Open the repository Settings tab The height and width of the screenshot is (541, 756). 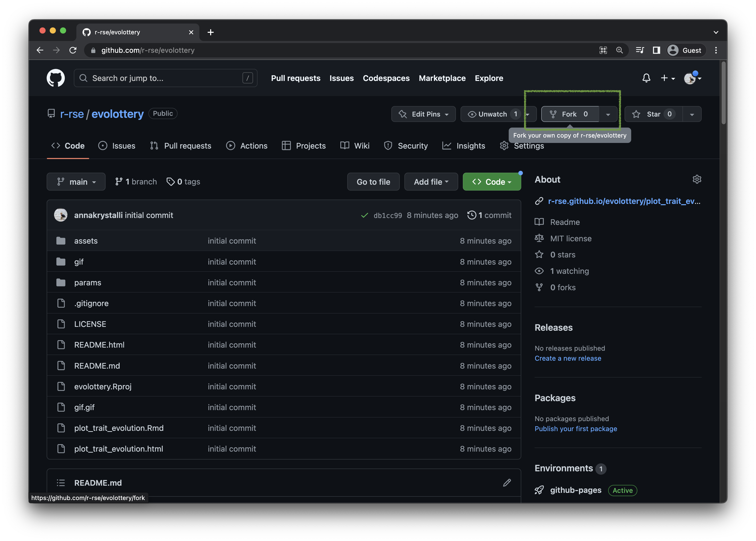tap(522, 145)
